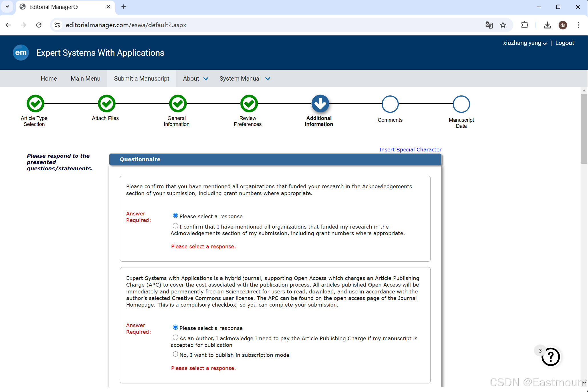Expand the About dropdown menu

(196, 79)
